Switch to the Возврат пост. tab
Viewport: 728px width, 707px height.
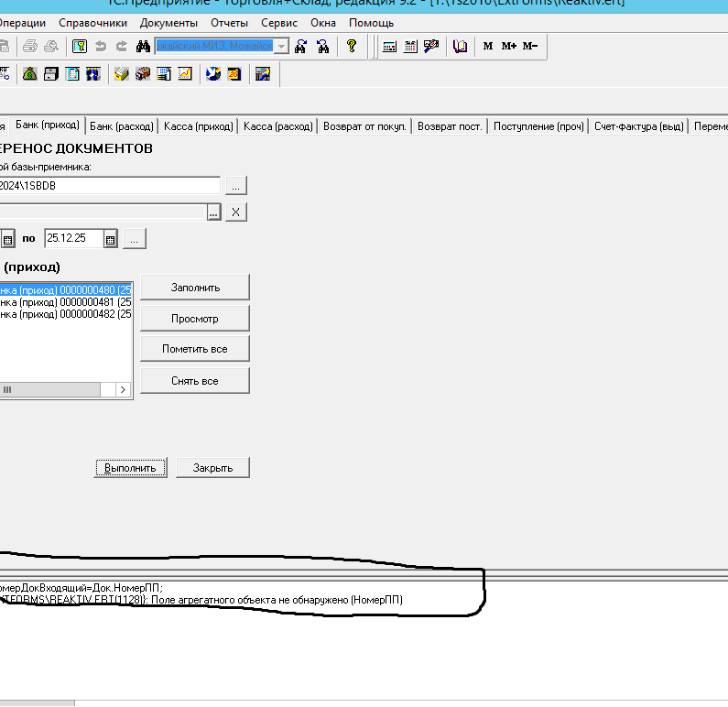[x=450, y=126]
